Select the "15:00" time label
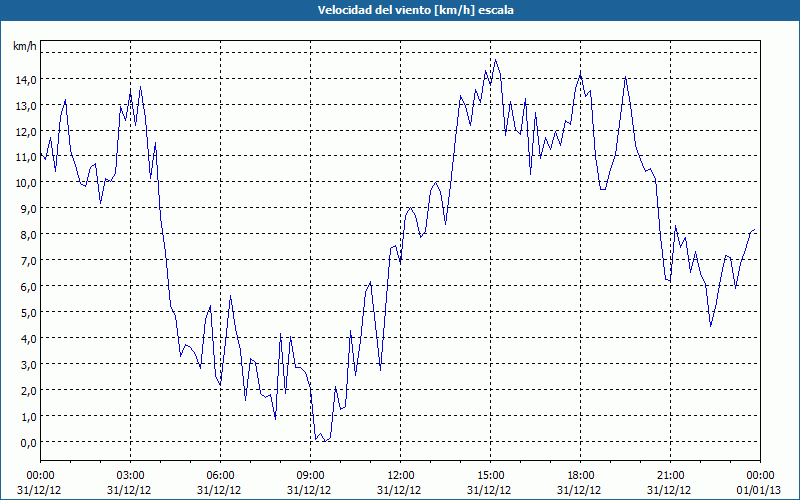This screenshot has width=800, height=500. pyautogui.click(x=490, y=476)
